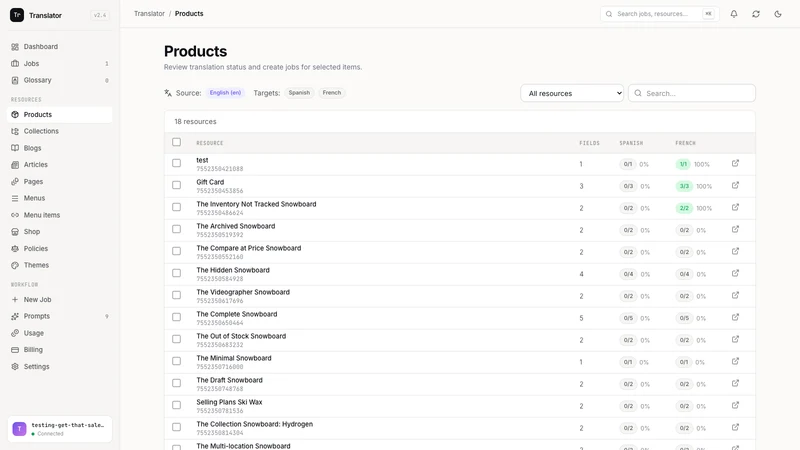Click the Translator breadcrumb link
This screenshot has width=800, height=450.
pyautogui.click(x=149, y=14)
